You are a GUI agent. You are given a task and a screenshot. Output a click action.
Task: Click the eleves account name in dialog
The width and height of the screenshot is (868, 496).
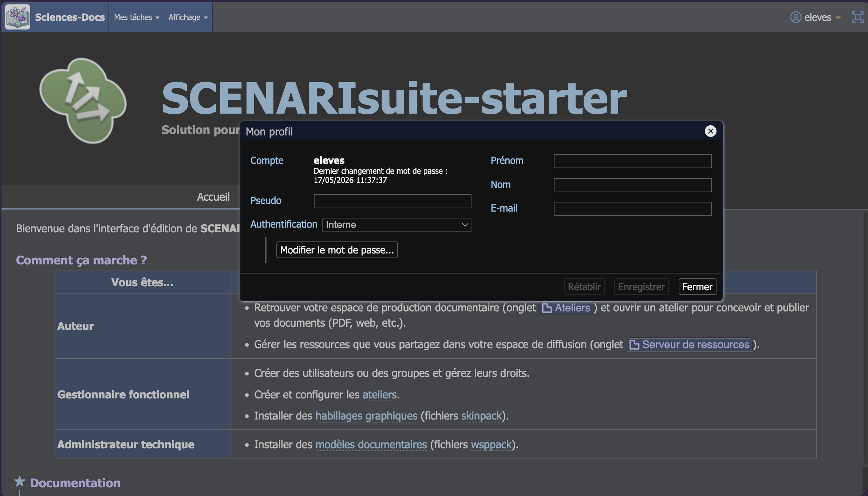pyautogui.click(x=329, y=160)
